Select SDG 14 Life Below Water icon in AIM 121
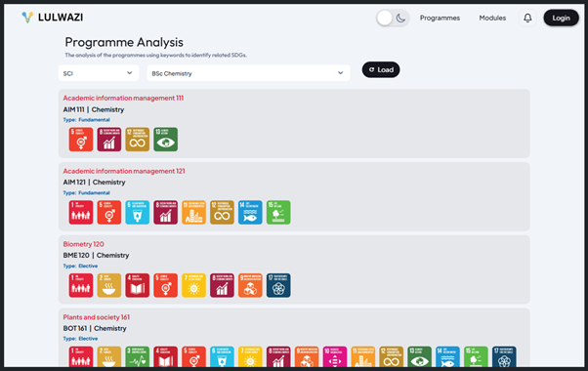Screen dimensions: 588x371 [250, 213]
